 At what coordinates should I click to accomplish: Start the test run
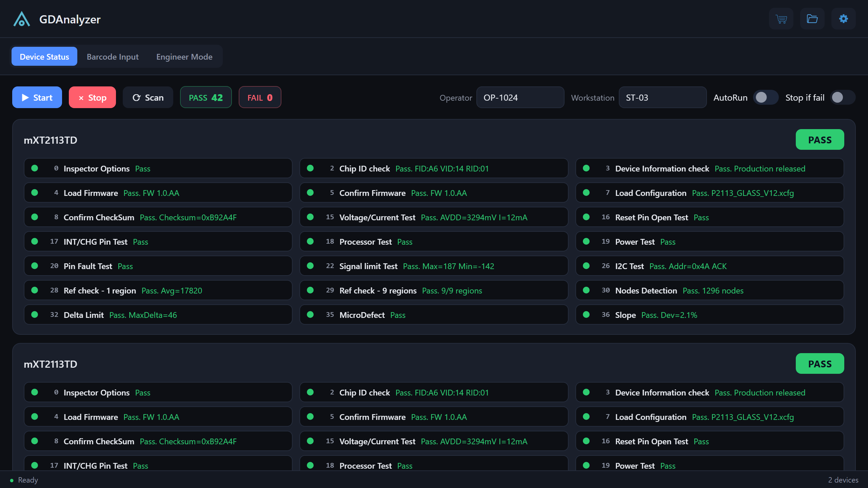point(37,98)
